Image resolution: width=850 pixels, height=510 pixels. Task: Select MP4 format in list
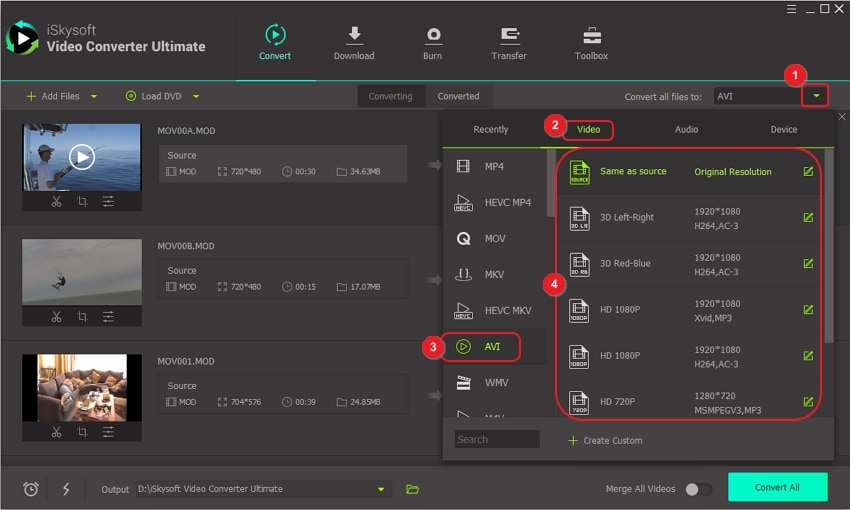(494, 166)
